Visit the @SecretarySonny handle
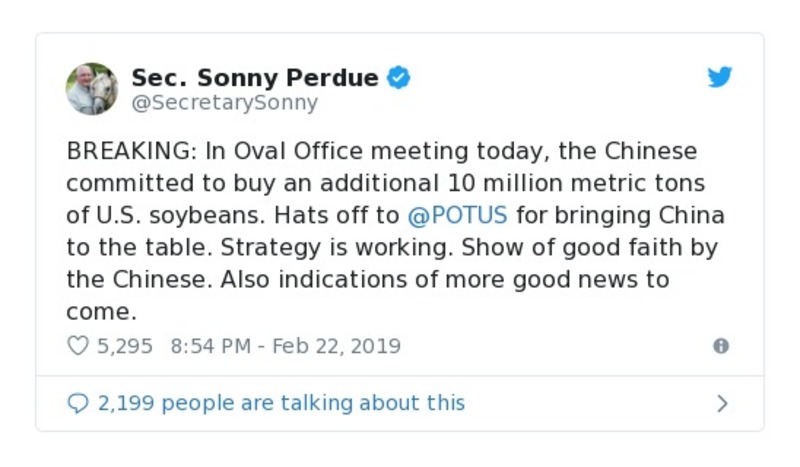The image size is (800, 467). [x=225, y=102]
